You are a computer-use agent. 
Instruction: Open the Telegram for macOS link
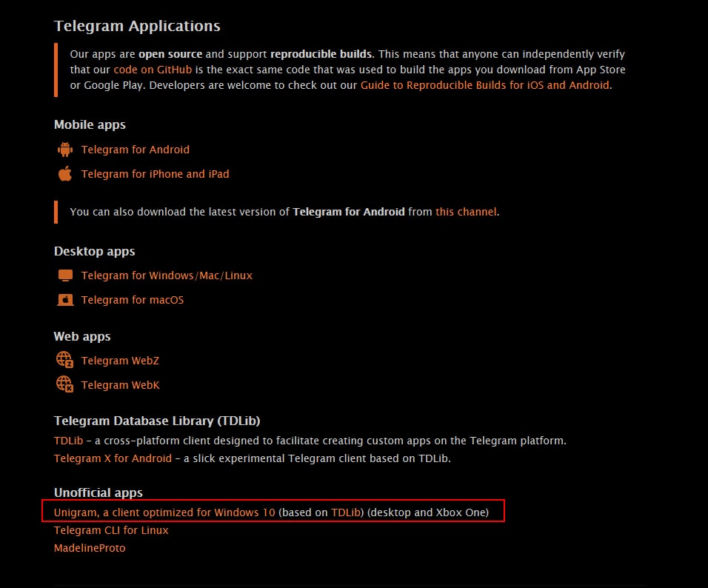point(133,300)
